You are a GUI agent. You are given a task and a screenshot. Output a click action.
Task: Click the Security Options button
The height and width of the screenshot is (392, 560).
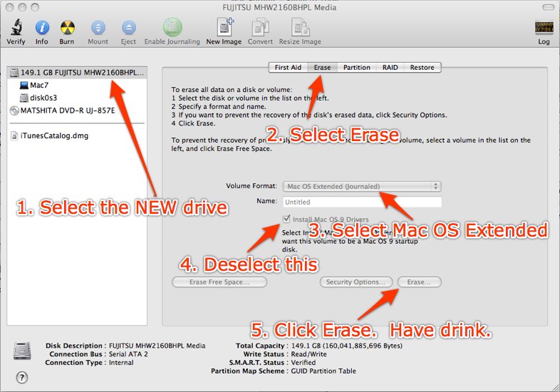356,282
